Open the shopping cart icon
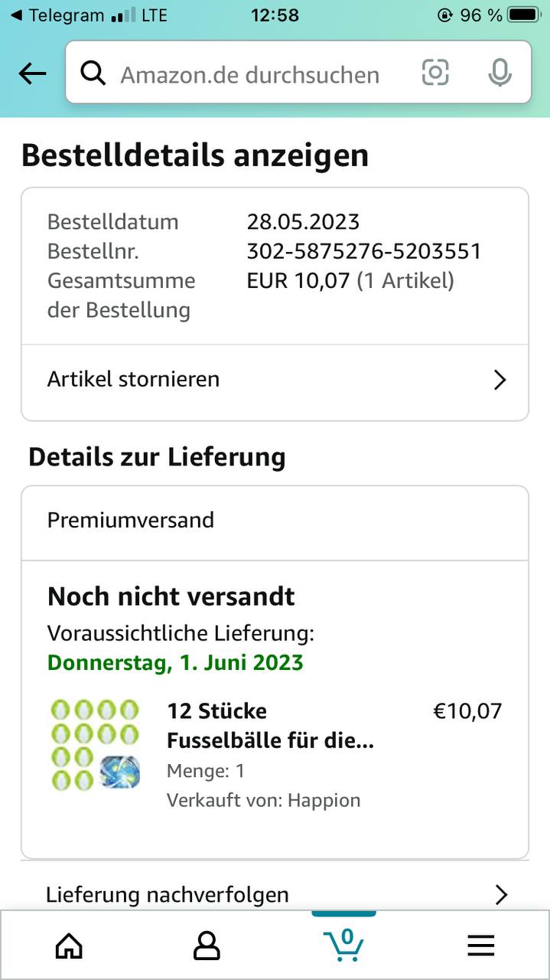This screenshot has height=980, width=550. [343, 945]
